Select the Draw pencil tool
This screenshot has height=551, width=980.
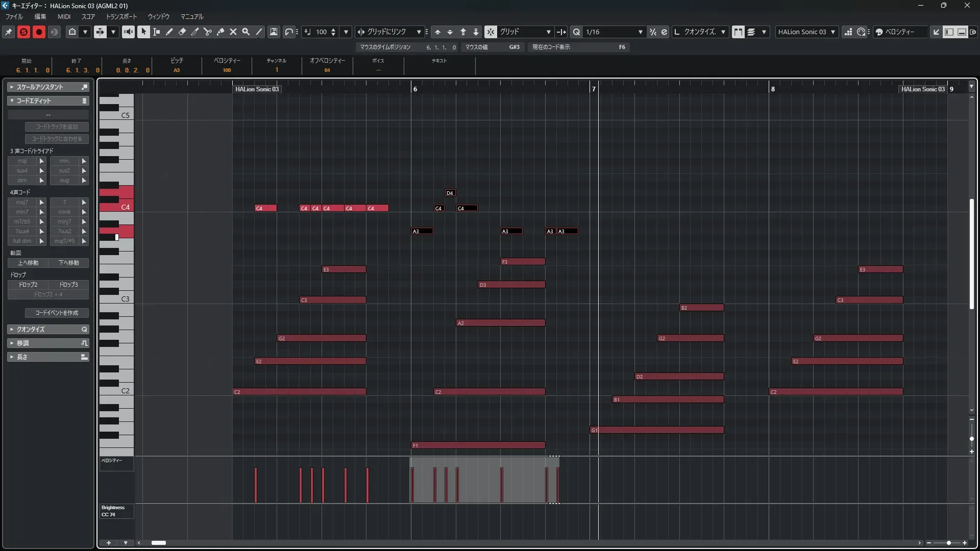click(x=169, y=32)
